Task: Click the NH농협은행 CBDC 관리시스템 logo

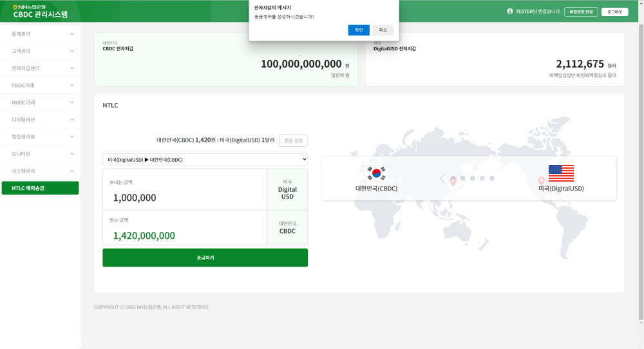Action: [40, 11]
